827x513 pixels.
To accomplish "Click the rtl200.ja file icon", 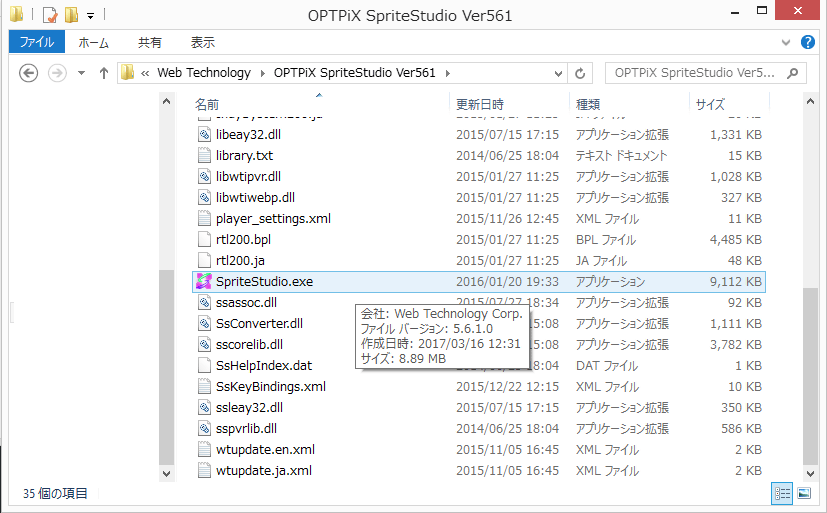I will (x=204, y=260).
